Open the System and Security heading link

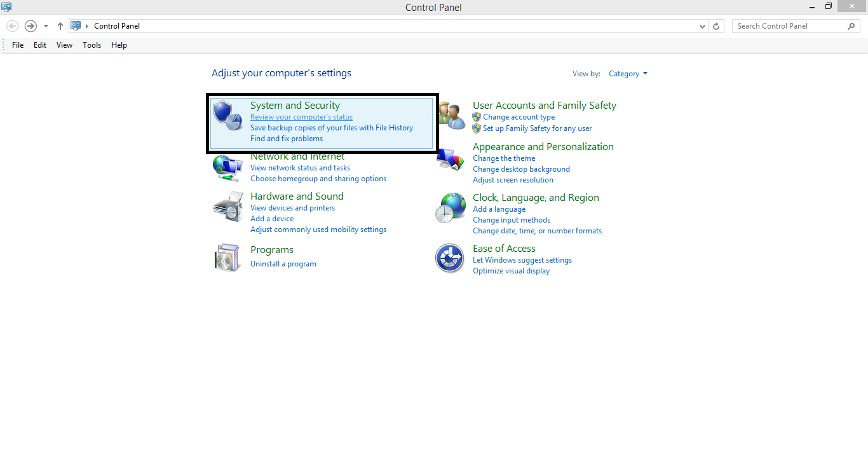(295, 106)
